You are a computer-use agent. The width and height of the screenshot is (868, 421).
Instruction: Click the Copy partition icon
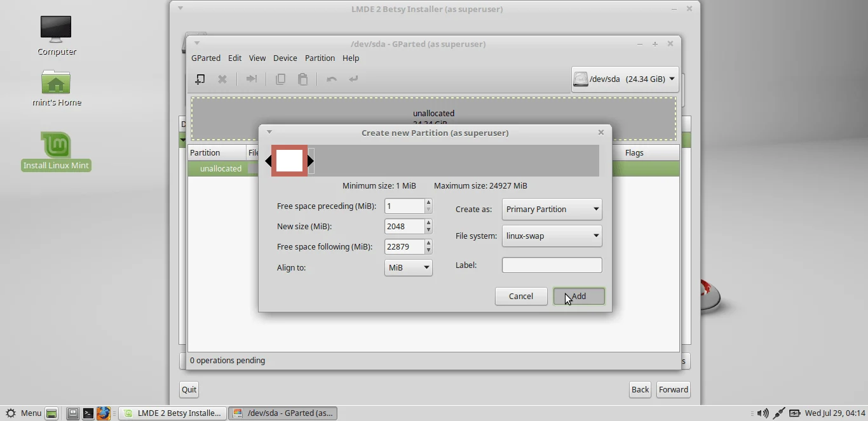click(x=280, y=79)
